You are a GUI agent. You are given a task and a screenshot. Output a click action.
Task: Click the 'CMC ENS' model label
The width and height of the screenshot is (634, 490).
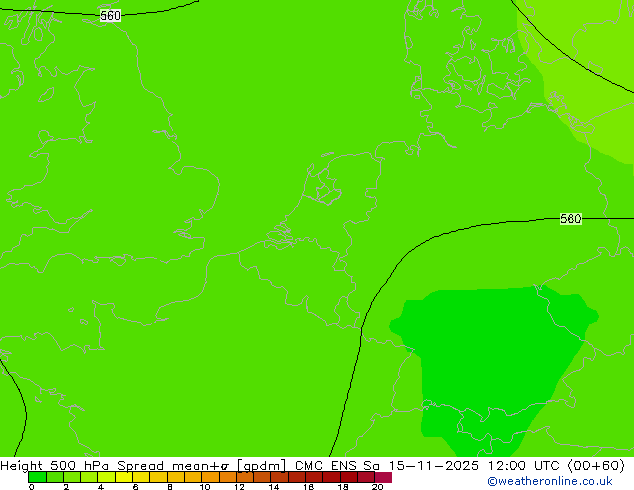click(326, 466)
